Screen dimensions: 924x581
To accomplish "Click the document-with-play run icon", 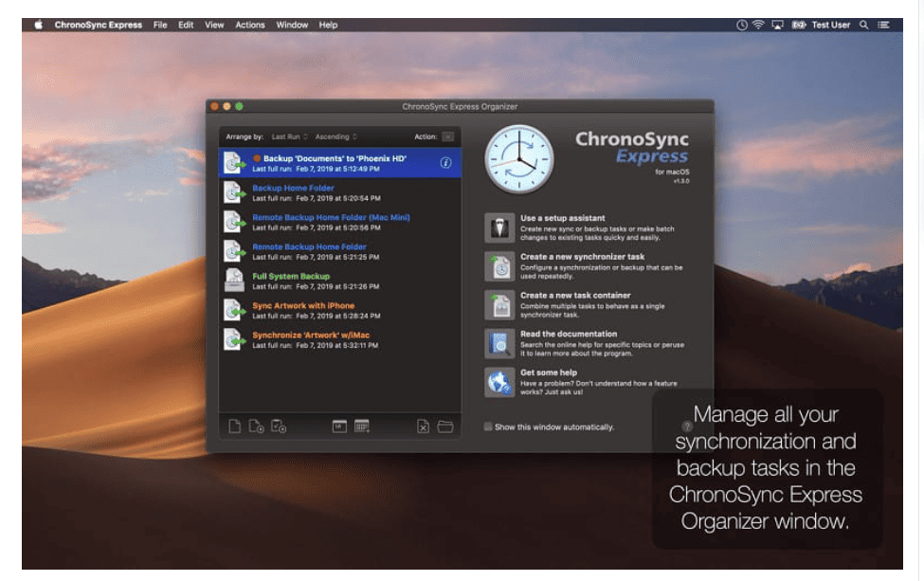I will [x=256, y=426].
